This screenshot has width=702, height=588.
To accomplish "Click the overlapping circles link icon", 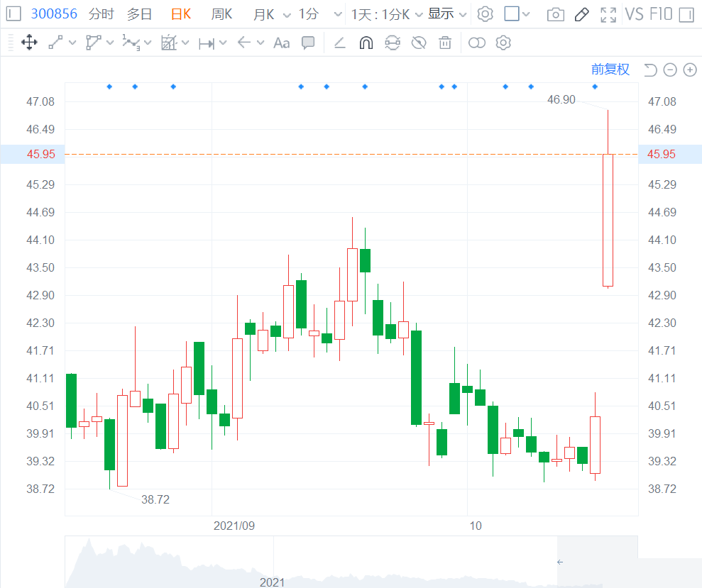I will coord(477,43).
